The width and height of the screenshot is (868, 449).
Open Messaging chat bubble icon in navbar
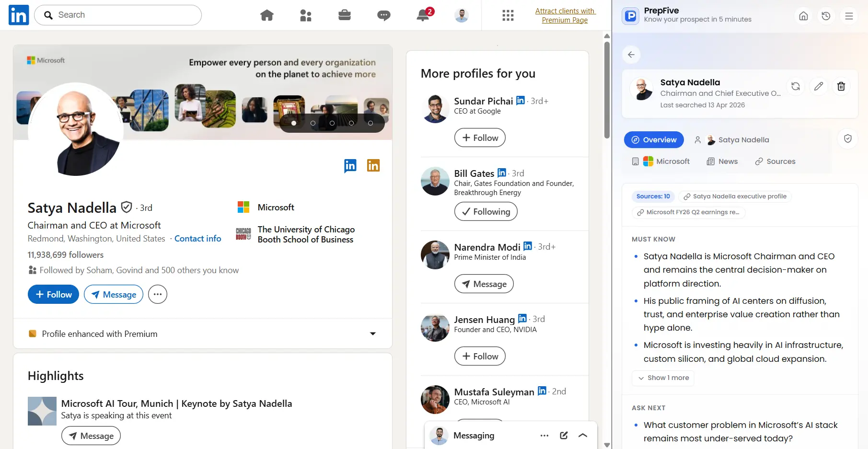384,16
